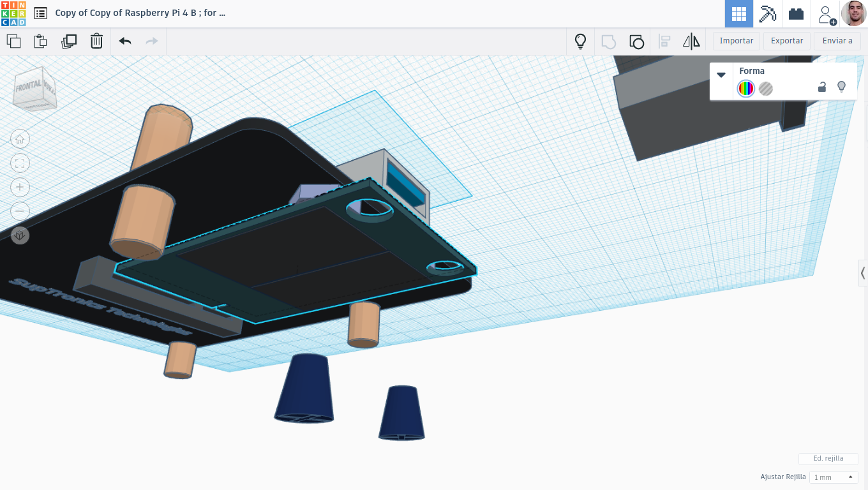Viewport: 868px width, 490px height.
Task: Click the Copy tool icon
Action: [x=13, y=41]
